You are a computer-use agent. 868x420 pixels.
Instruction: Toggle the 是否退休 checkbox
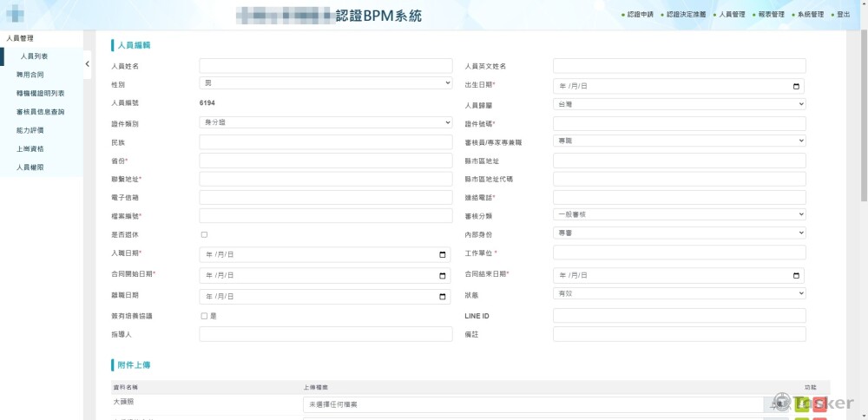click(204, 234)
